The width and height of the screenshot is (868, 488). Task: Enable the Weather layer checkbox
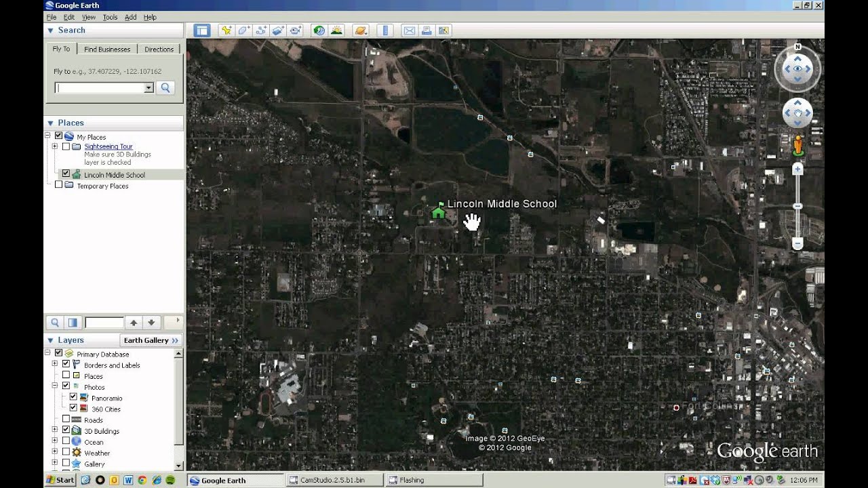pyautogui.click(x=66, y=453)
